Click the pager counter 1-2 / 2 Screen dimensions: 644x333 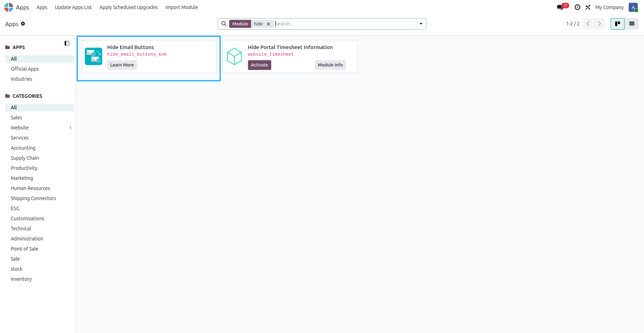(573, 24)
